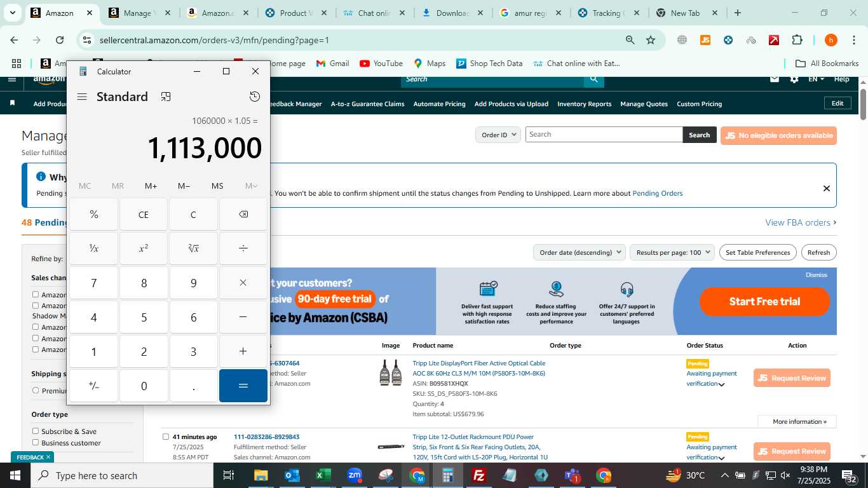Image resolution: width=868 pixels, height=488 pixels.
Task: Tick checkbox for order 111-0283286-8929843
Action: click(166, 437)
